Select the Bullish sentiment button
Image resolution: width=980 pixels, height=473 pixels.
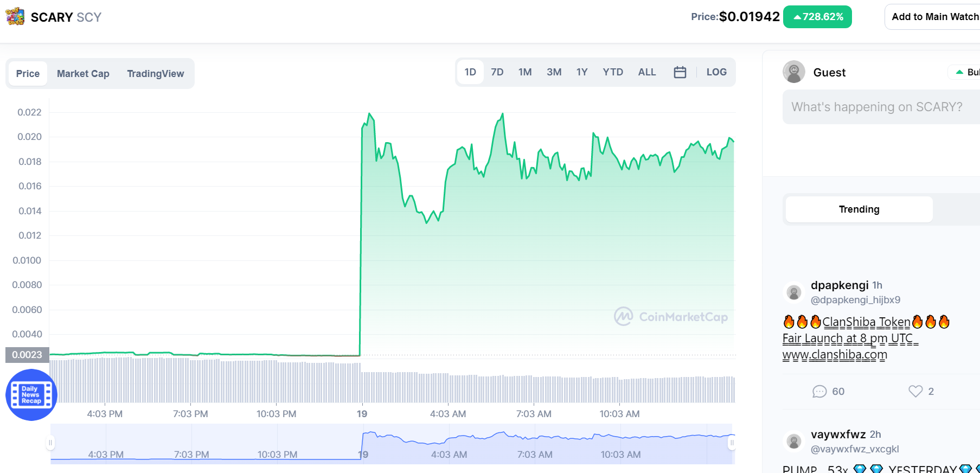click(966, 72)
